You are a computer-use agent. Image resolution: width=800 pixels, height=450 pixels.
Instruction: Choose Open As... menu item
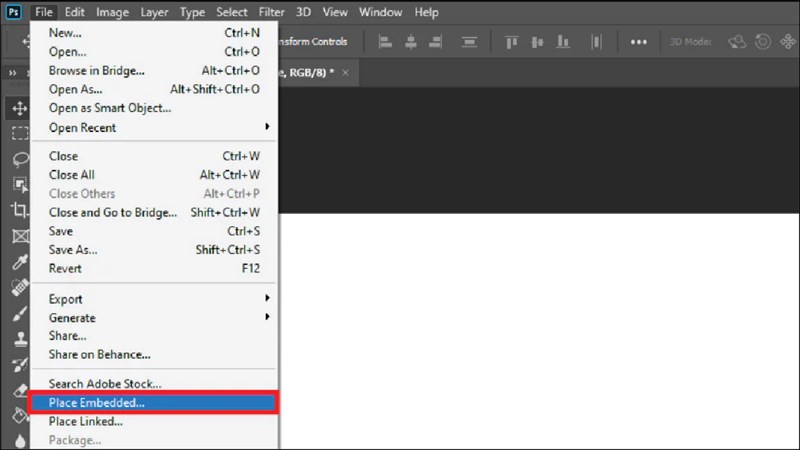(x=153, y=89)
